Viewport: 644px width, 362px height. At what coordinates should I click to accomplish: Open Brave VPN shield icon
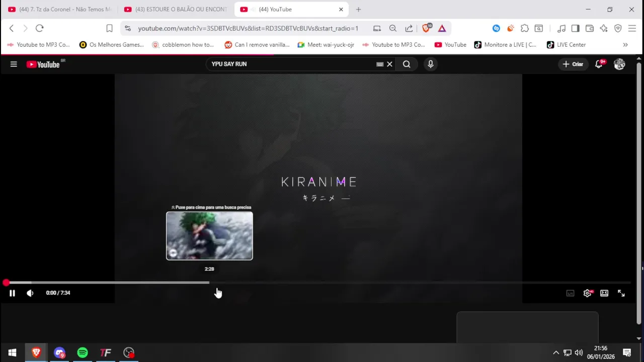click(x=618, y=28)
